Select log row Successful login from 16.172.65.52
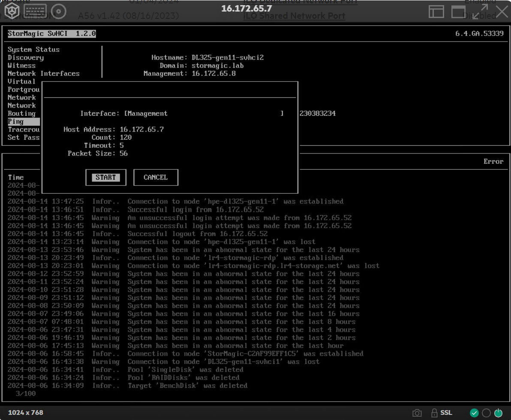Screen dimensions: 511x420 tap(136, 210)
